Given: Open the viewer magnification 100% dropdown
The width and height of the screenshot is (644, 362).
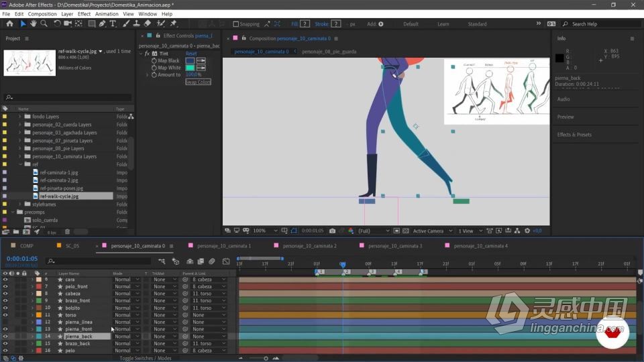Looking at the screenshot, I should pyautogui.click(x=266, y=231).
